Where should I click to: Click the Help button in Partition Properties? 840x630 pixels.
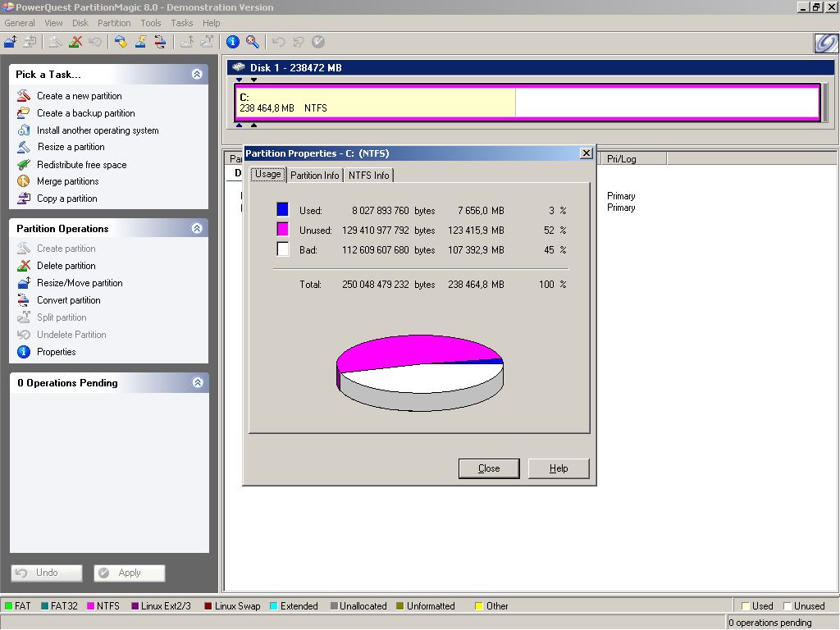558,468
